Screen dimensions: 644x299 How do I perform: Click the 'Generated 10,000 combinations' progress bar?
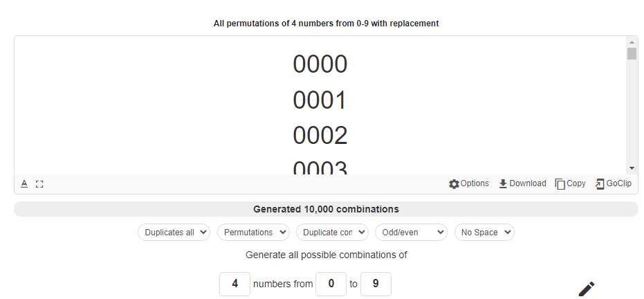click(326, 209)
